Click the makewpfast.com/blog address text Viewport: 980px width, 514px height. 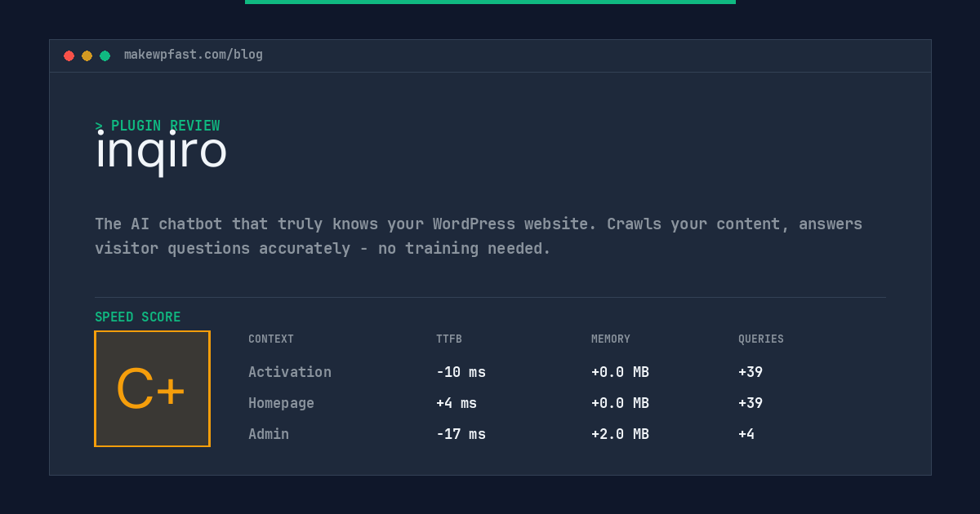click(x=194, y=55)
